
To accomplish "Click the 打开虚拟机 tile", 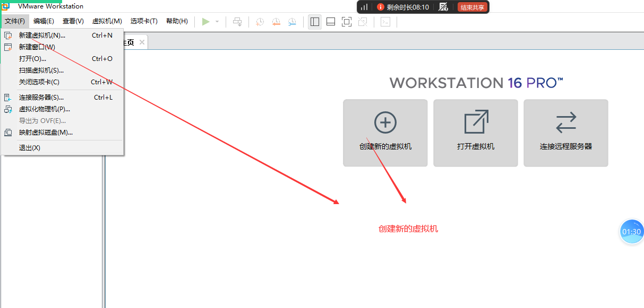I will [476, 133].
